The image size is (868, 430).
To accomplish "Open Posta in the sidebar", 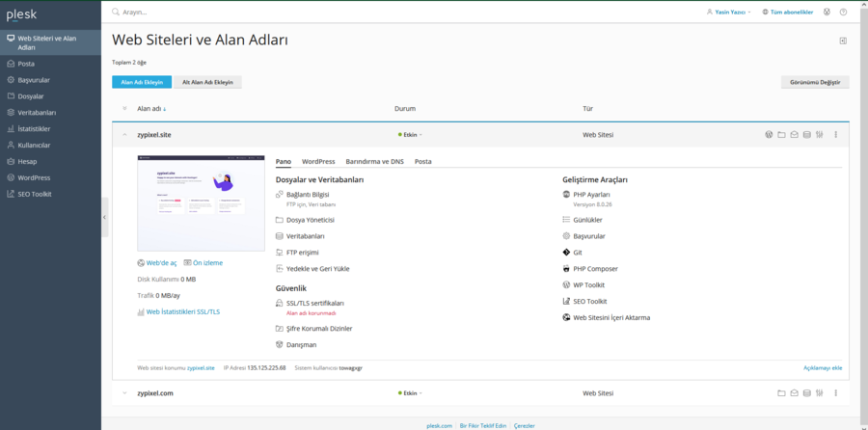I will click(x=50, y=64).
